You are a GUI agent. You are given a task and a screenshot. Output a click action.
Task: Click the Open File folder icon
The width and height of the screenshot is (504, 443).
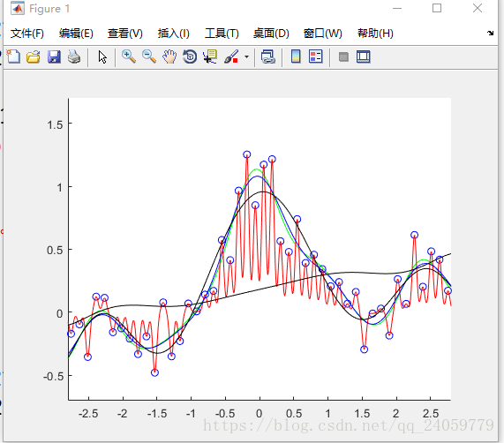click(x=34, y=56)
